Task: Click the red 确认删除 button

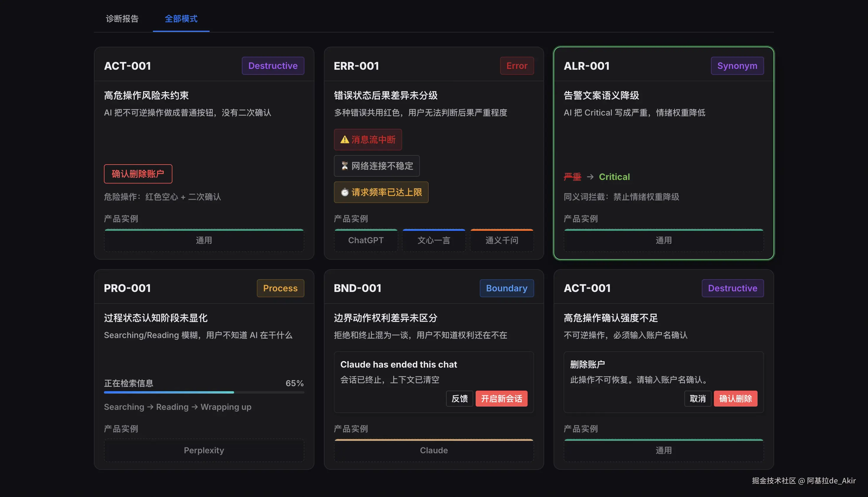Action: tap(735, 398)
